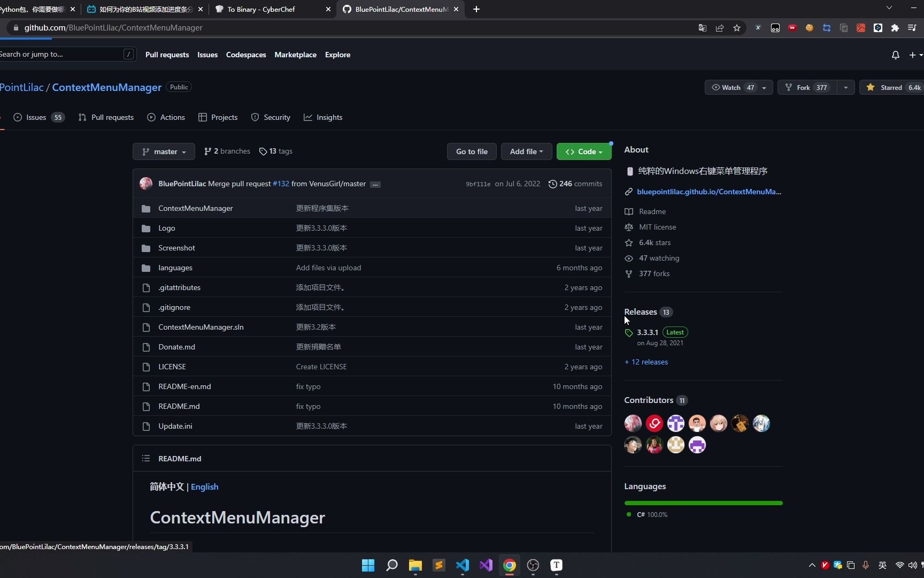Toggle the Starred button
Screen dimensions: 924x578
click(892, 87)
